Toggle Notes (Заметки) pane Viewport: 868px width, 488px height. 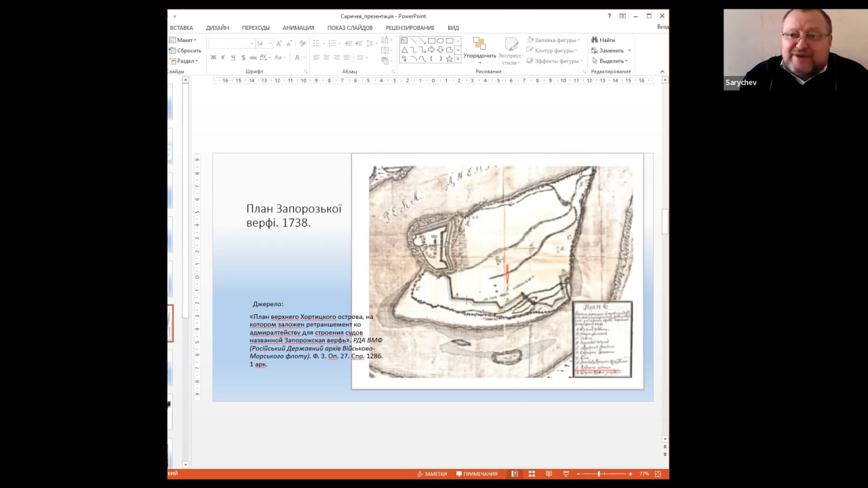(x=432, y=474)
